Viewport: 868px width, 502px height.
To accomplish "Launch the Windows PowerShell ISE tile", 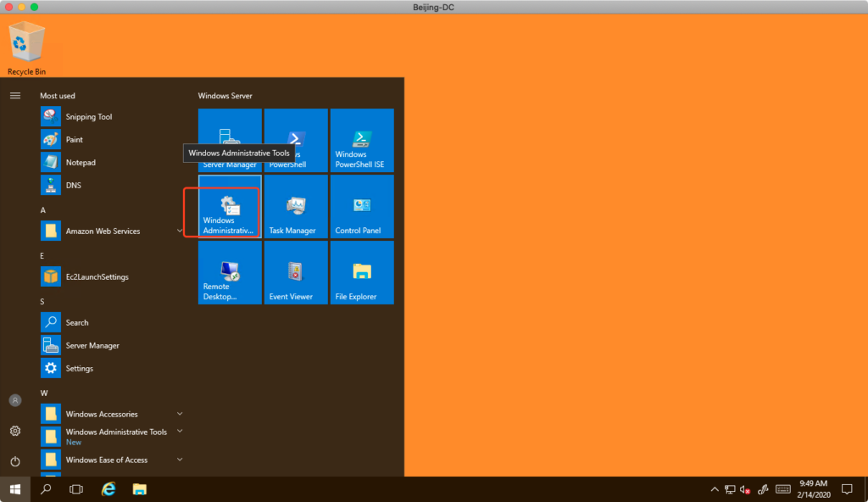I will coord(362,141).
